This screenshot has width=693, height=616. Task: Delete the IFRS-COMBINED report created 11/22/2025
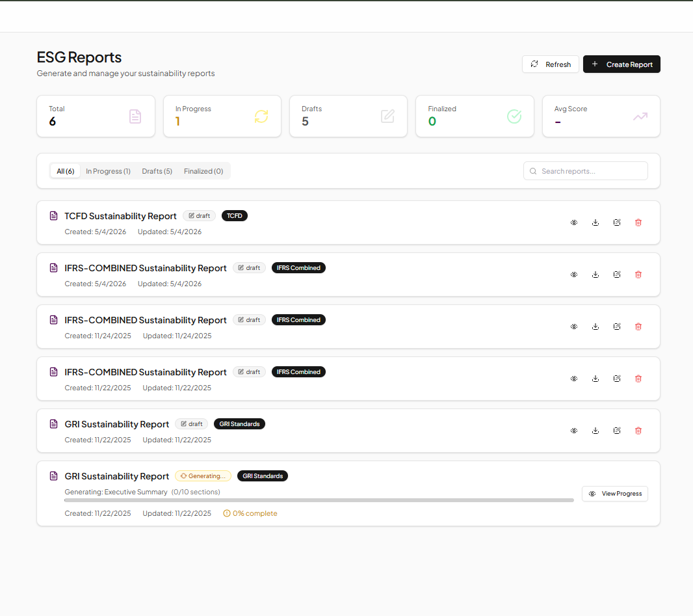[638, 379]
